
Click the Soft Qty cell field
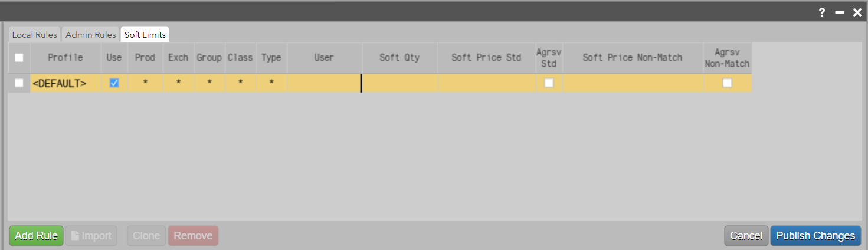point(399,83)
